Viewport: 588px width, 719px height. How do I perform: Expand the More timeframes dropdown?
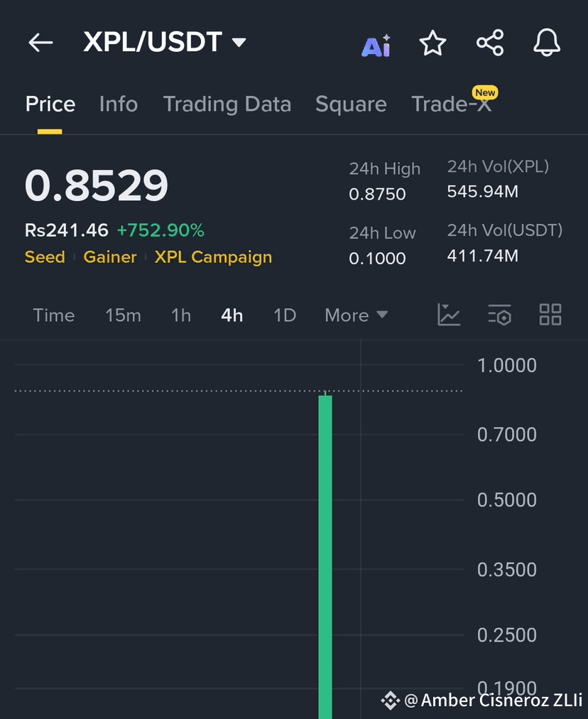356,315
